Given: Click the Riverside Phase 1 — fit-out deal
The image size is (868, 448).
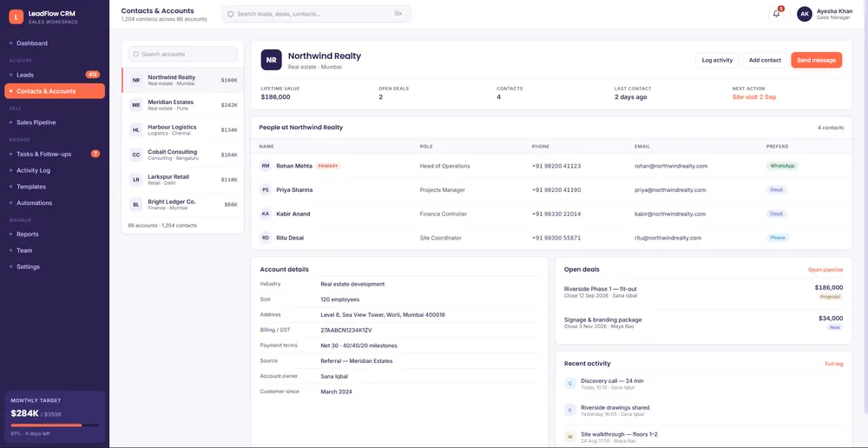Looking at the screenshot, I should (x=703, y=292).
